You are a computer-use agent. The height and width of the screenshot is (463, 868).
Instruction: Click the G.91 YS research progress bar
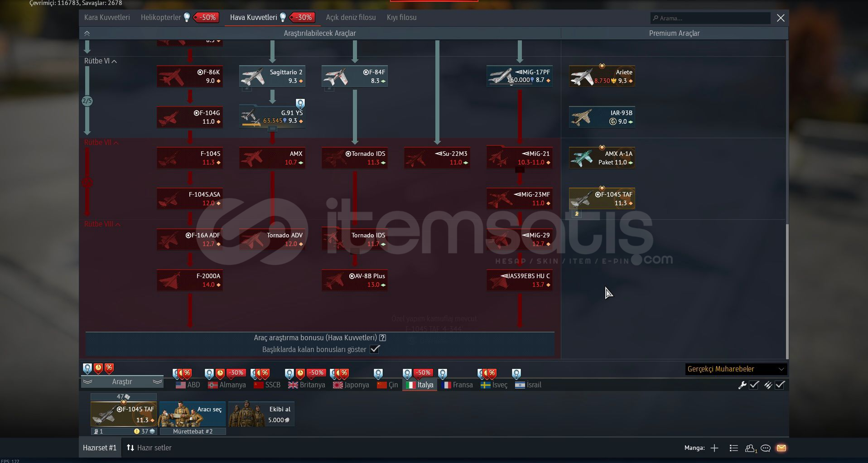coord(251,125)
